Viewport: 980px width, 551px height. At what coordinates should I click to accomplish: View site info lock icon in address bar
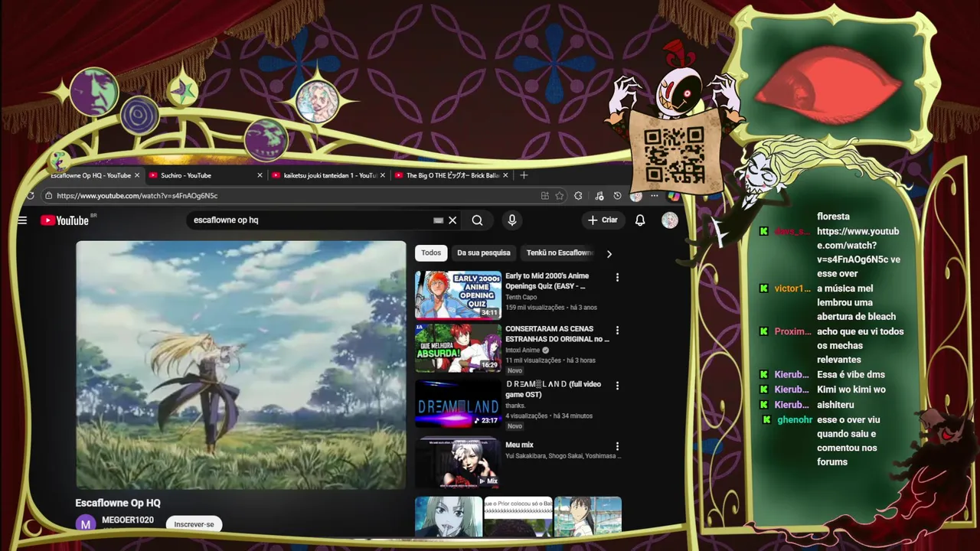pyautogui.click(x=49, y=196)
